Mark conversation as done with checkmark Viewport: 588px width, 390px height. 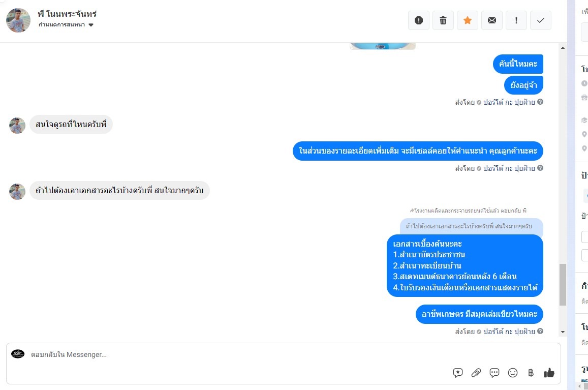click(x=540, y=20)
